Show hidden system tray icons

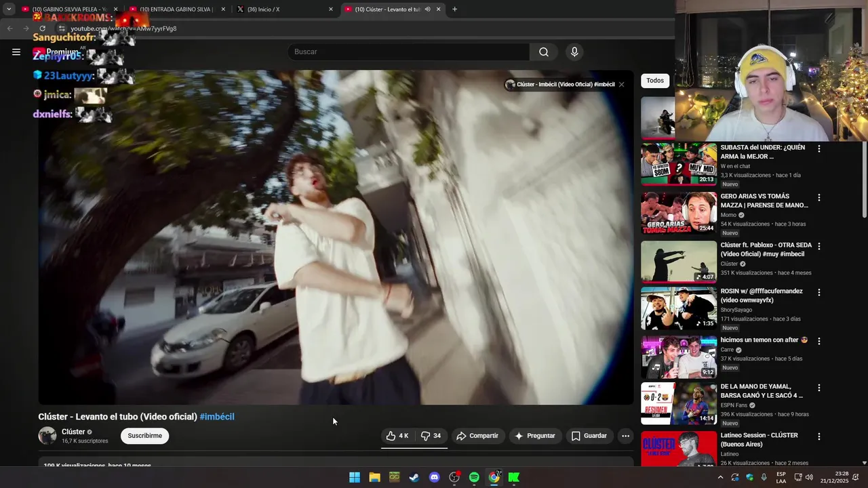click(x=720, y=477)
